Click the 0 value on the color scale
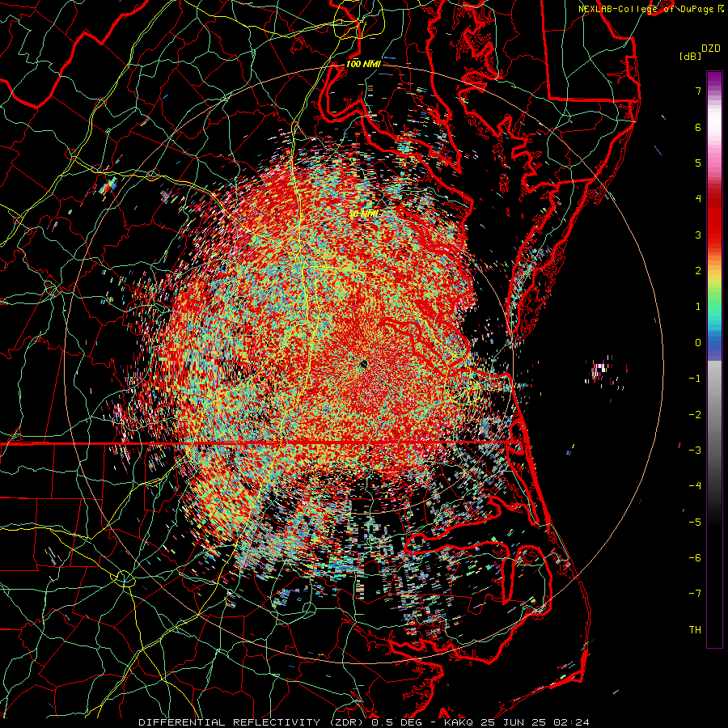 click(698, 343)
